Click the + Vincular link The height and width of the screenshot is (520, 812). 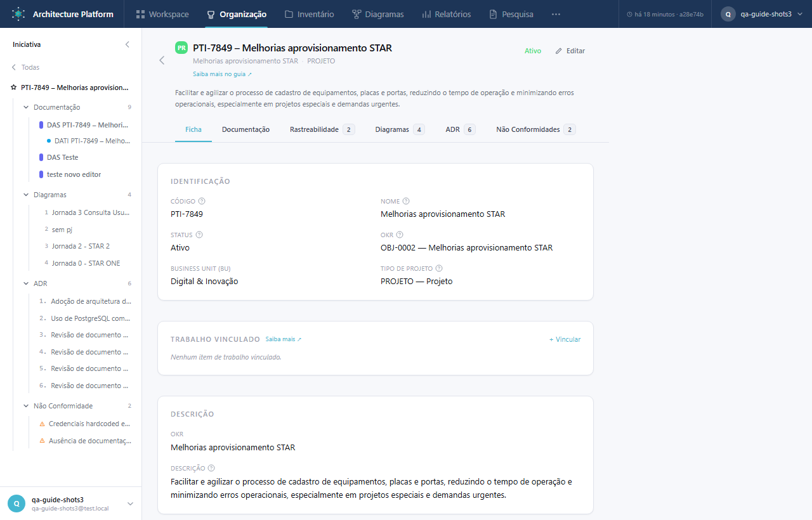click(x=565, y=339)
